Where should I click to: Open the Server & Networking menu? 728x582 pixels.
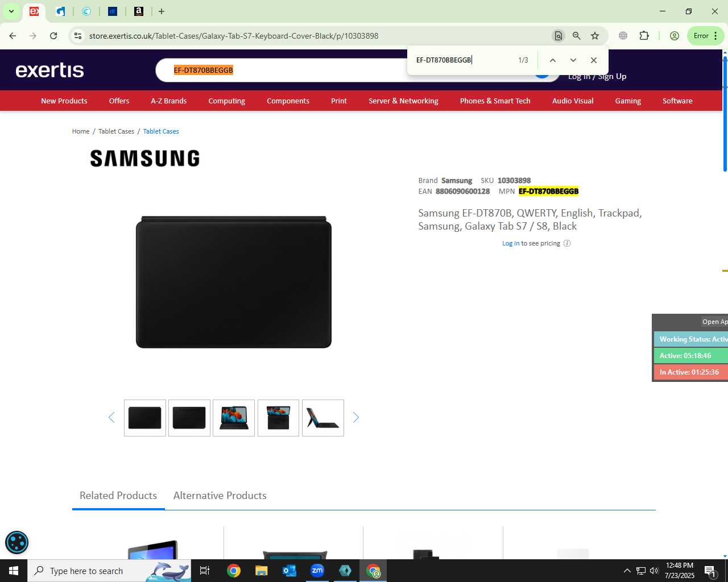(x=403, y=101)
